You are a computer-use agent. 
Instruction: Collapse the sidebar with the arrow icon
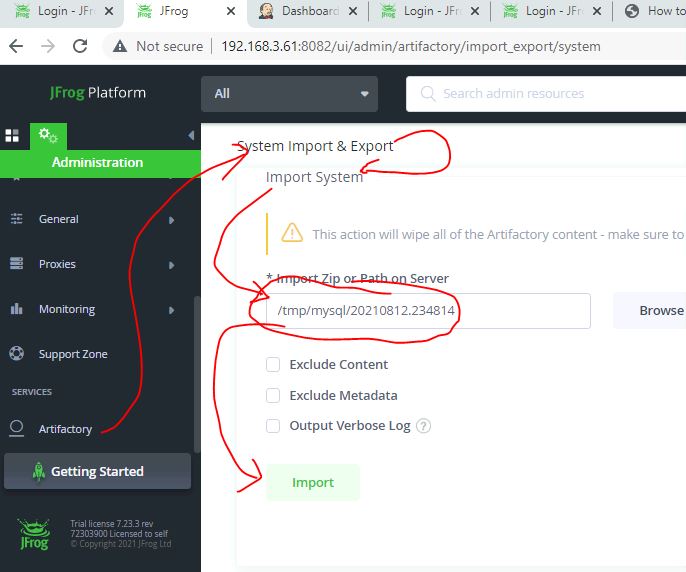click(x=191, y=136)
